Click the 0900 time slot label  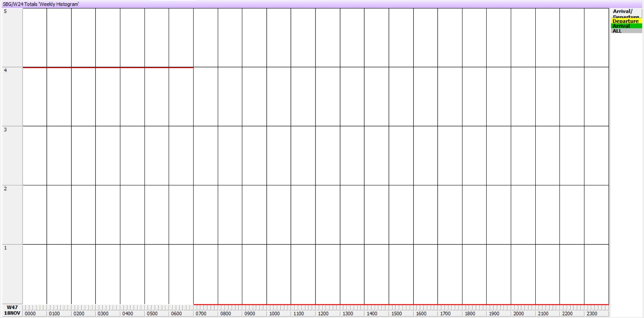(250, 314)
